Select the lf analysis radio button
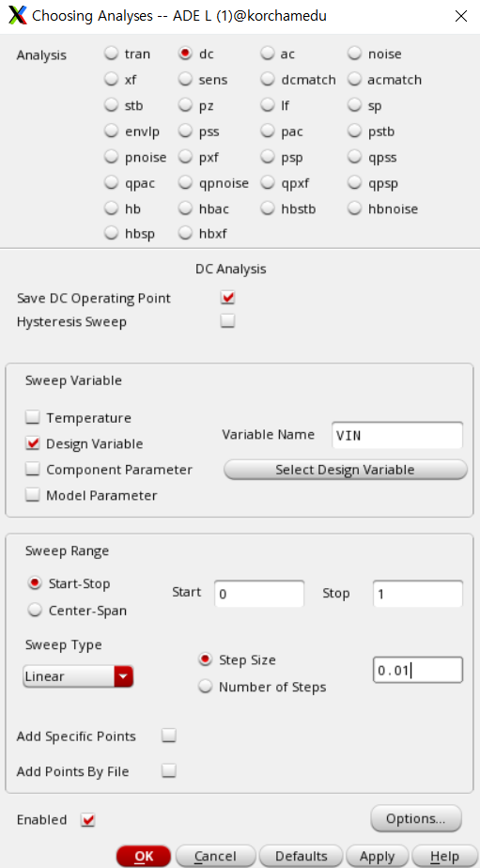 click(268, 105)
